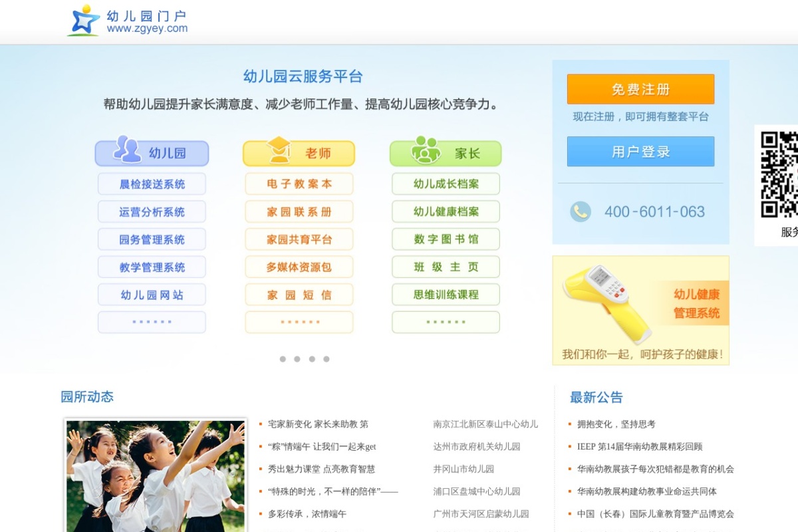This screenshot has height=532, width=798.
Task: Click the star logo of 幼儿园门户
Action: tap(84, 21)
